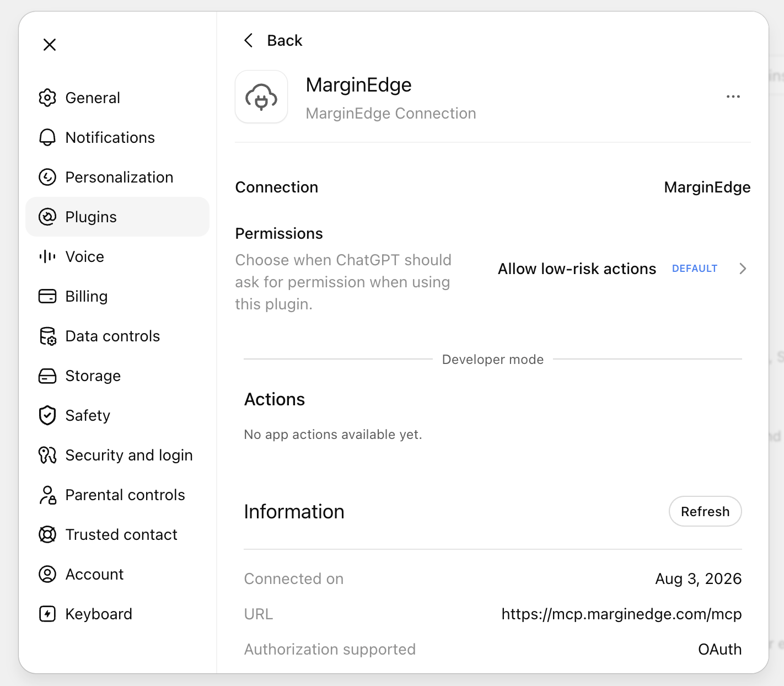Open Data controls settings
Viewport: 784px width, 686px height.
pyautogui.click(x=117, y=336)
